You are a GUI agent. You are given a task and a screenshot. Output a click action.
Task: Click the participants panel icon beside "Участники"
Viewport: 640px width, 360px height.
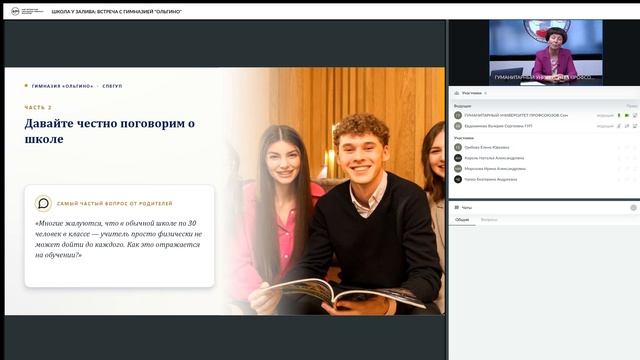click(x=457, y=93)
